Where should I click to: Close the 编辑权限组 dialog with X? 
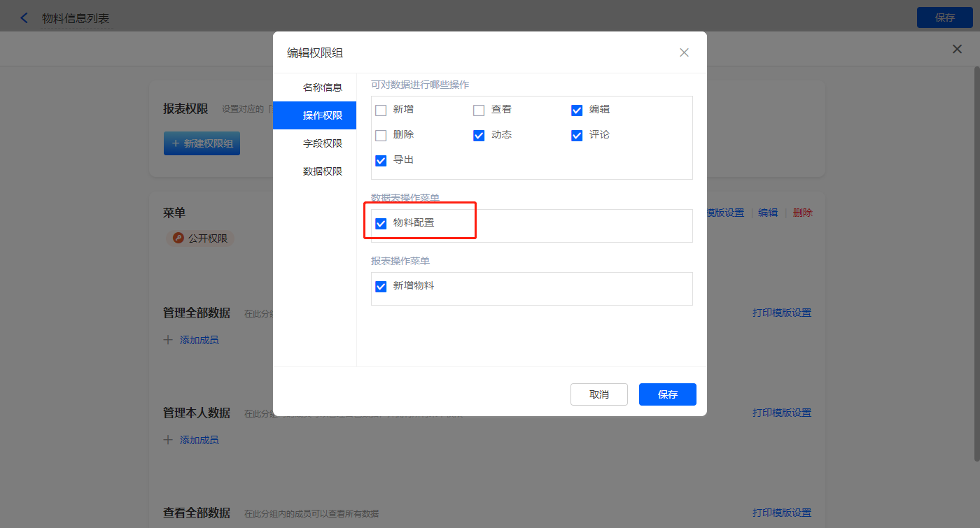(684, 52)
